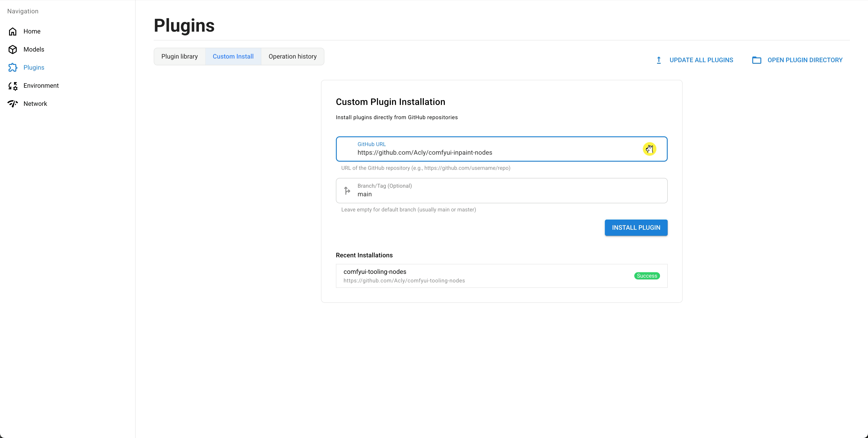Click the Plugins puzzle icon in sidebar
This screenshot has height=438, width=868.
click(12, 67)
